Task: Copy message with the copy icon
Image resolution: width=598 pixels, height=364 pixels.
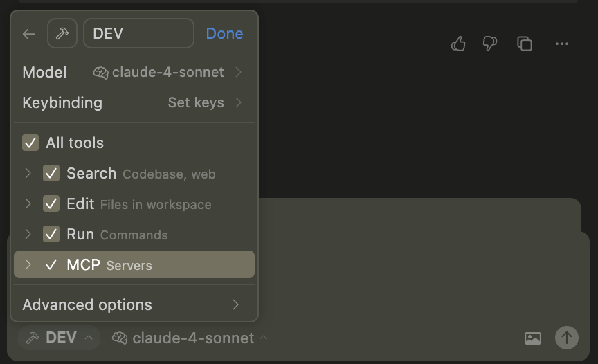Action: click(525, 44)
